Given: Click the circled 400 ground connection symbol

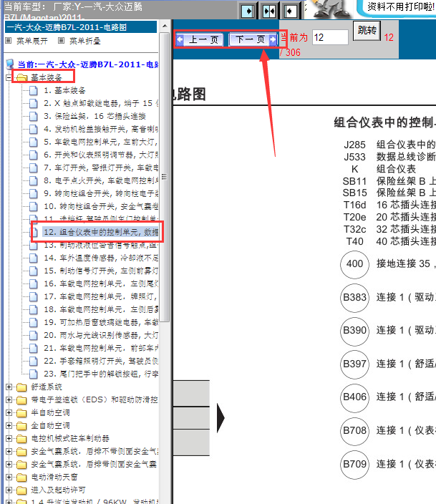Looking at the screenshot, I should pyautogui.click(x=354, y=264).
